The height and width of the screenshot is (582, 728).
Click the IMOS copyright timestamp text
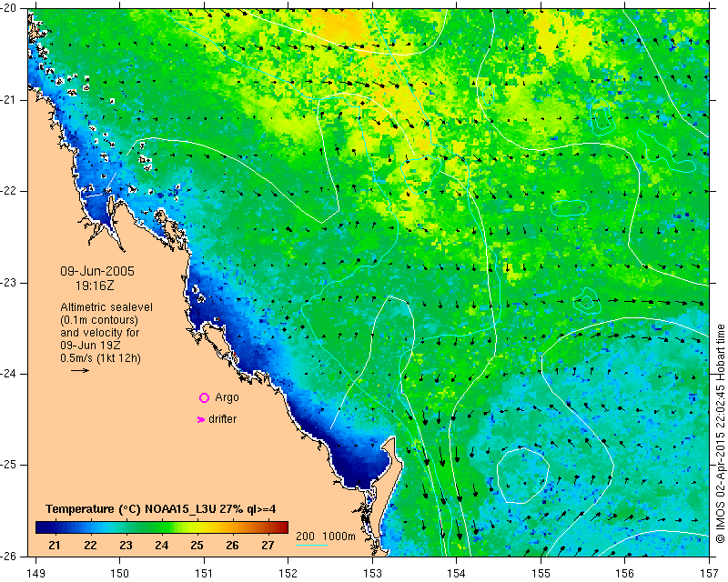tap(720, 434)
